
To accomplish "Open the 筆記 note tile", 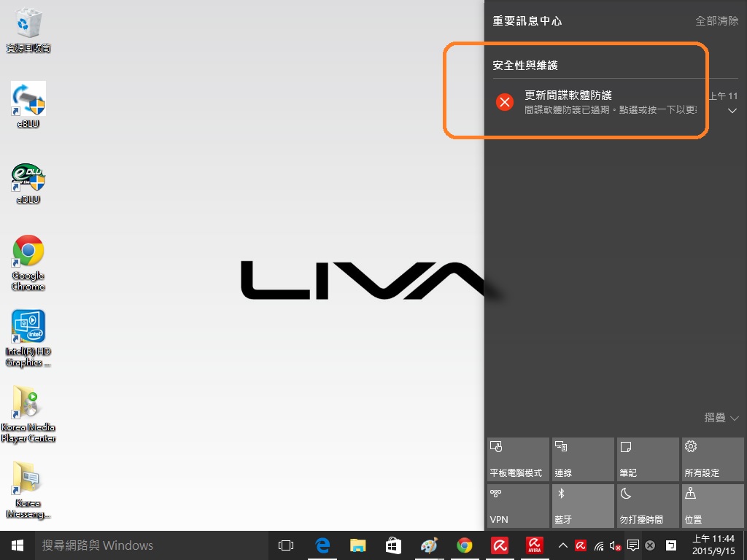I will point(648,459).
